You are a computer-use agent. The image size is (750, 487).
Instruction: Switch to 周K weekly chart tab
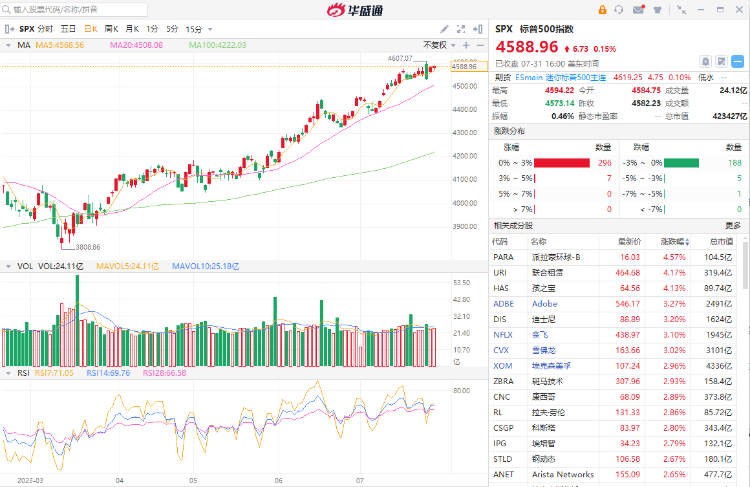111,29
